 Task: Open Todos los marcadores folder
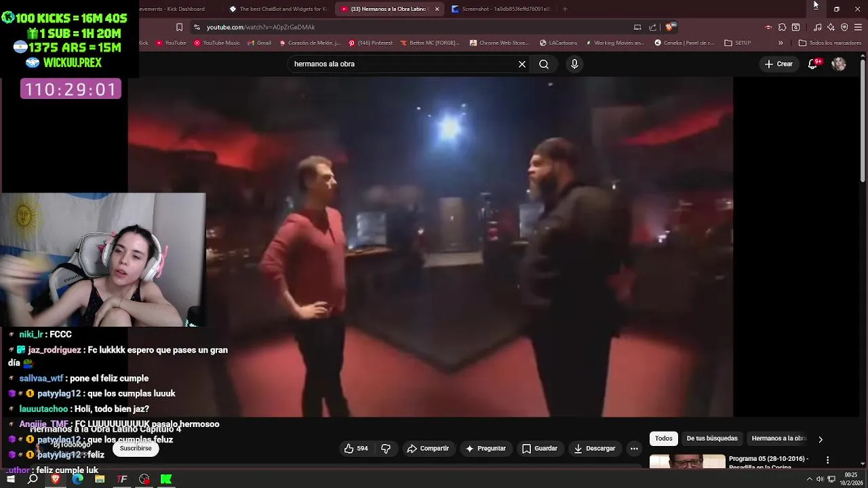point(830,43)
